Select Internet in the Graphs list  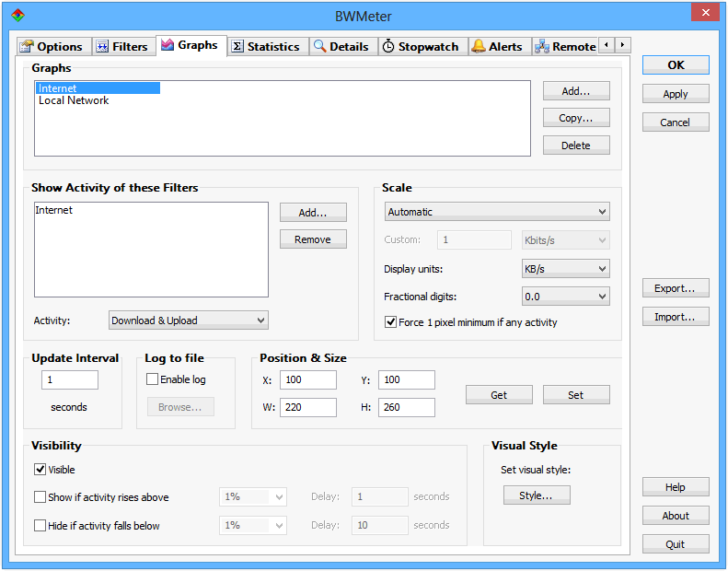[98, 88]
